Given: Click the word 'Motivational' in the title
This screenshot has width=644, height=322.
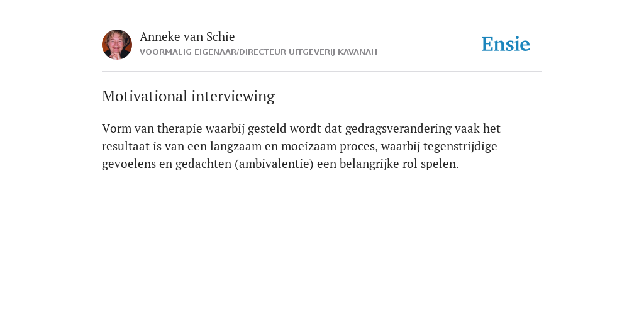Looking at the screenshot, I should click(x=145, y=96).
